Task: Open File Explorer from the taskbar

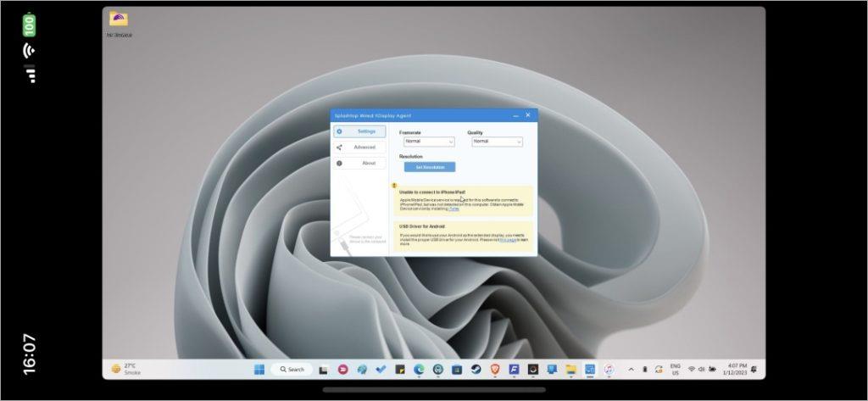Action: pyautogui.click(x=570, y=370)
